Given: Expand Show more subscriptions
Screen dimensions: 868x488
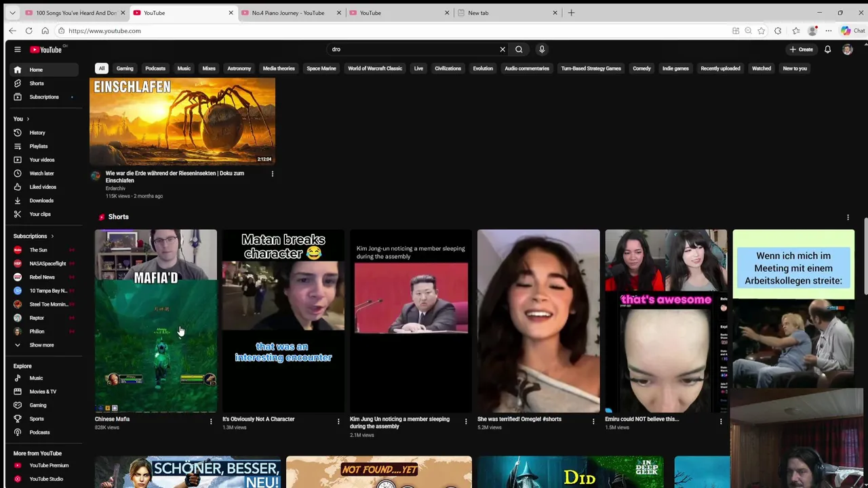Looking at the screenshot, I should coord(45,345).
